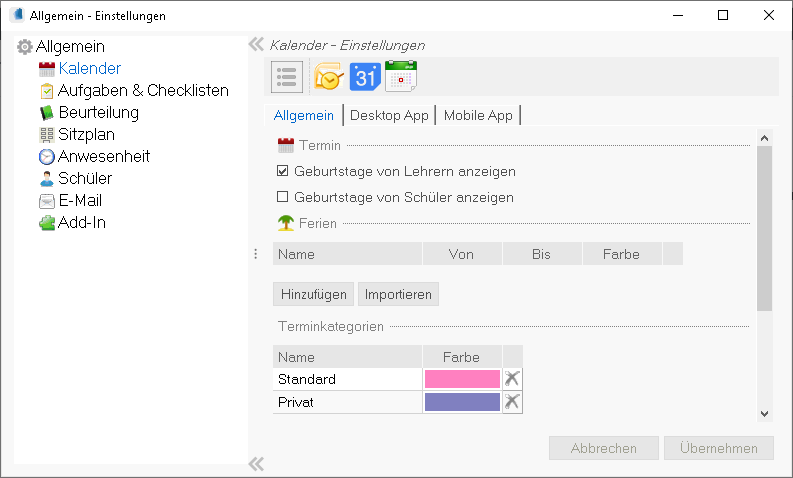Image resolution: width=793 pixels, height=478 pixels.
Task: Delete the Standard category with X icon
Action: coord(512,378)
